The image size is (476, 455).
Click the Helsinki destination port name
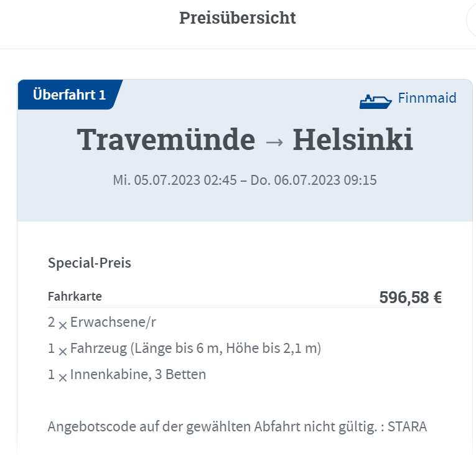353,140
